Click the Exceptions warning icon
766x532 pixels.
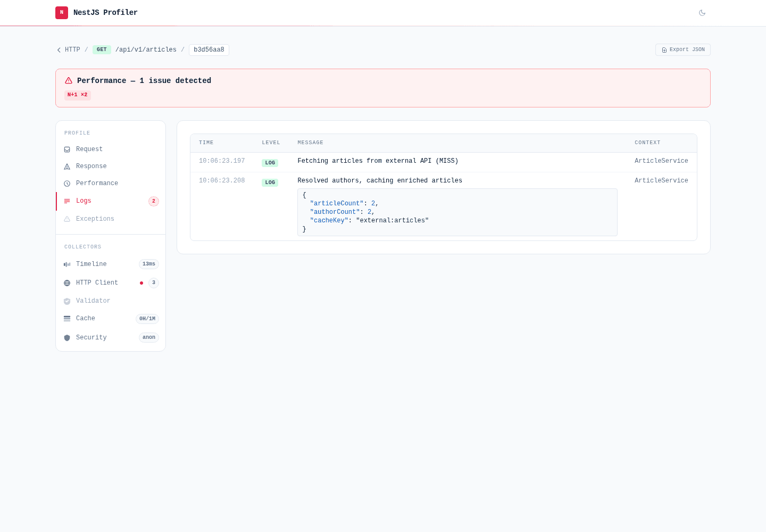(67, 219)
